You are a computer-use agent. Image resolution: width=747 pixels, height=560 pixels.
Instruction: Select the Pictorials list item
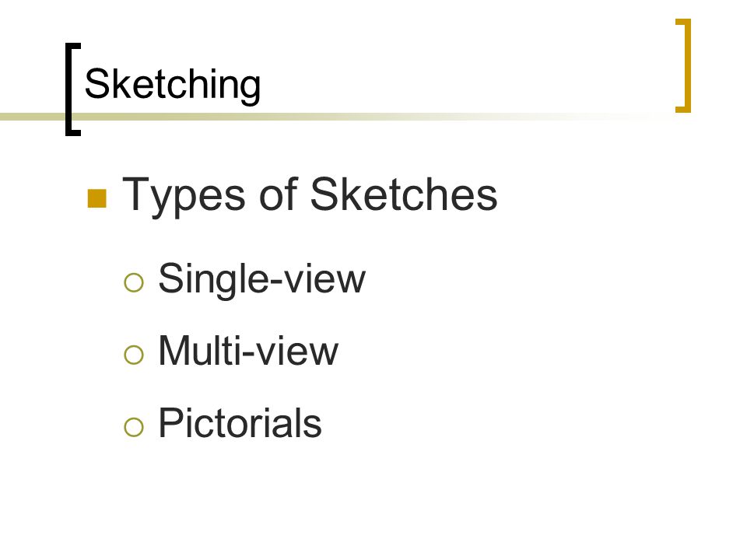(x=240, y=423)
